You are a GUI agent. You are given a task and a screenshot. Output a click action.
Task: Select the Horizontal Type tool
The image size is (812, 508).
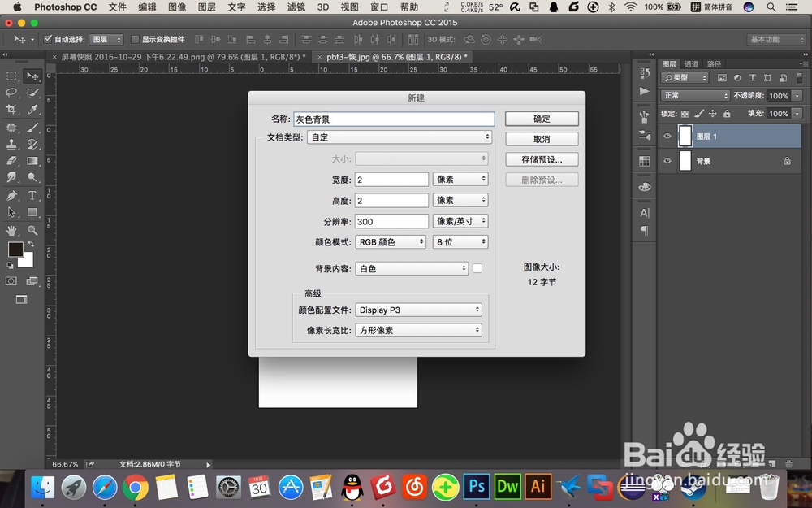(32, 195)
